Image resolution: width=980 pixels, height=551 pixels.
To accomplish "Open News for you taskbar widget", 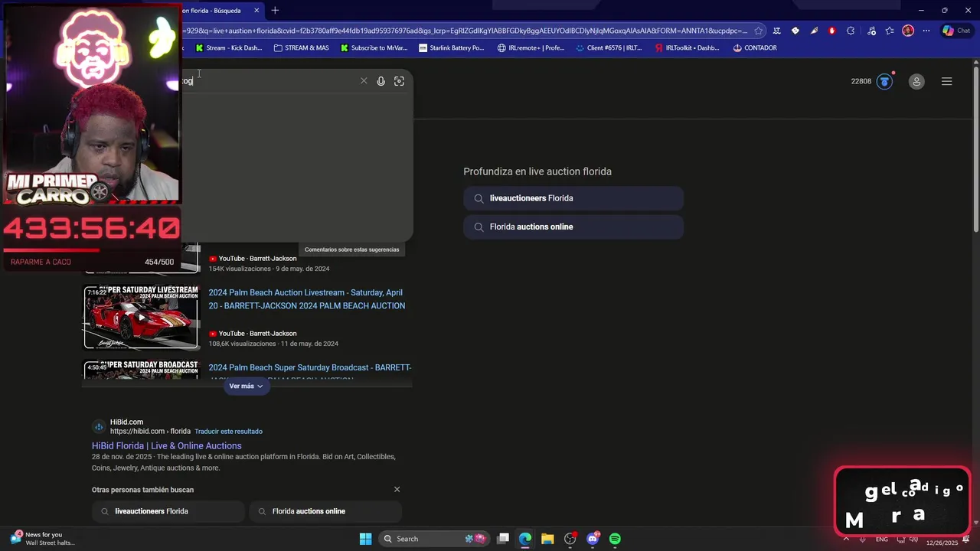I will 43,539.
